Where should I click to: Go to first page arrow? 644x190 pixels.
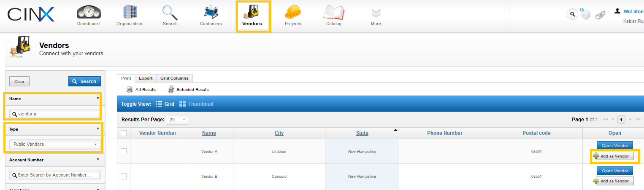click(605, 120)
